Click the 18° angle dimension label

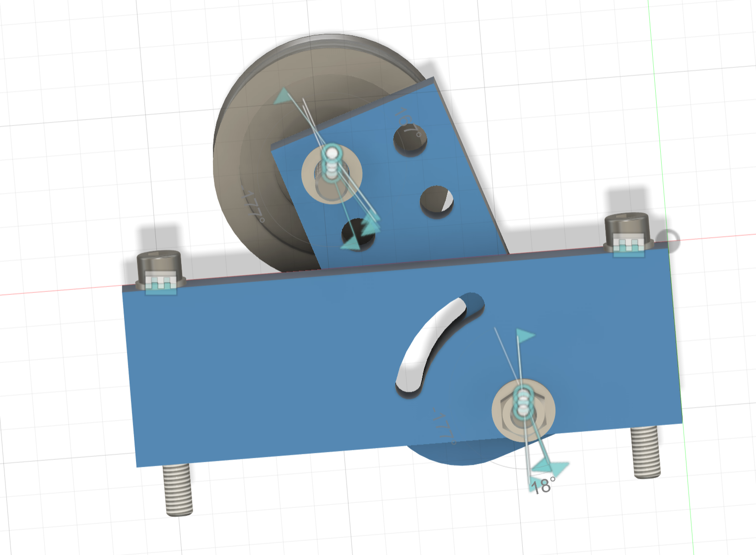543,485
